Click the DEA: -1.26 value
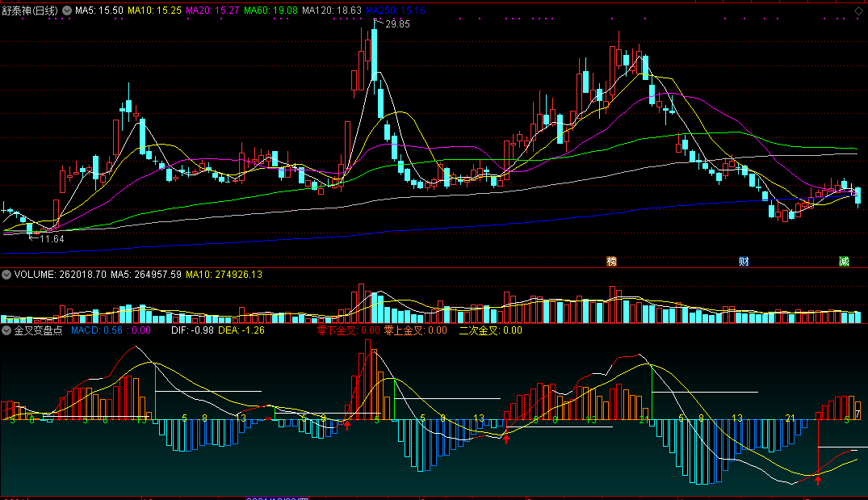 click(241, 330)
